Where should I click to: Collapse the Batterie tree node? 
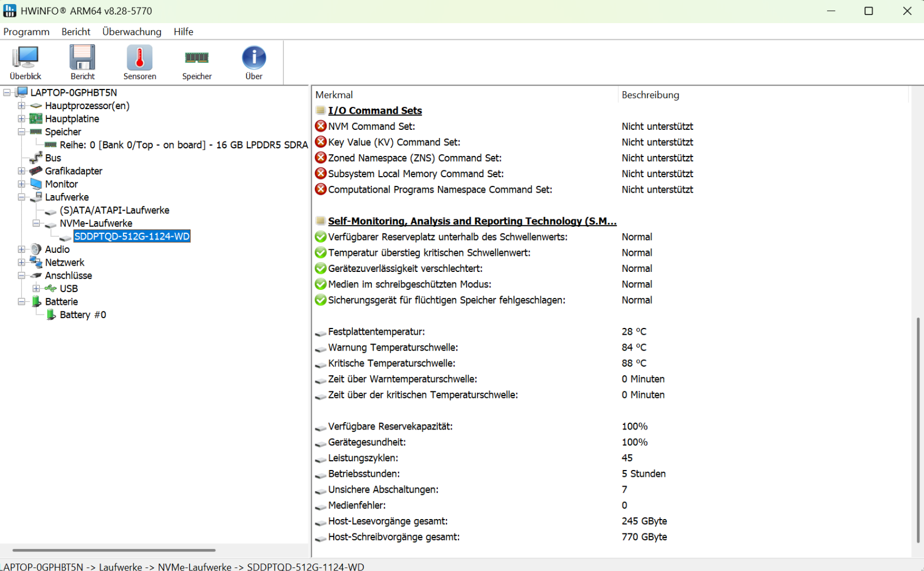(x=21, y=302)
